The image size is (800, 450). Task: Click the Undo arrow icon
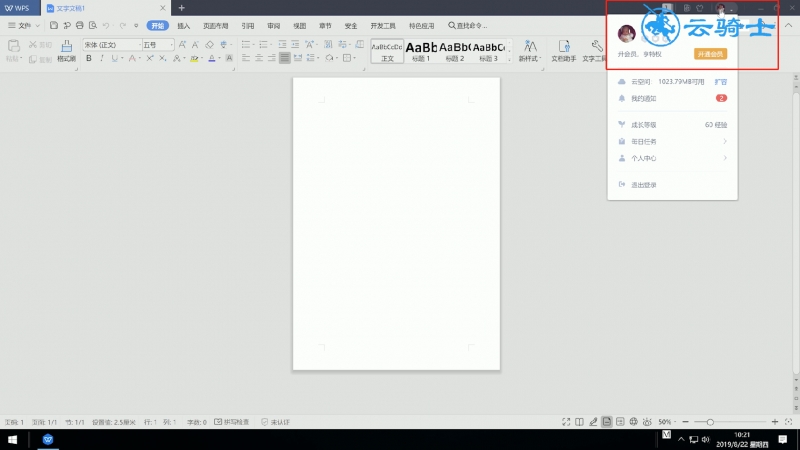[x=106, y=25]
